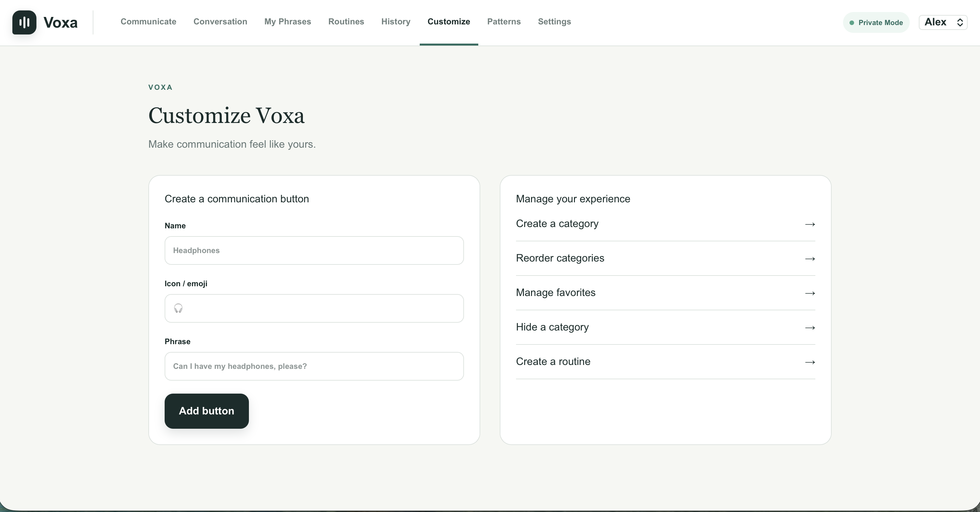Switch to the Conversation tab
Image resolution: width=980 pixels, height=512 pixels.
tap(220, 22)
